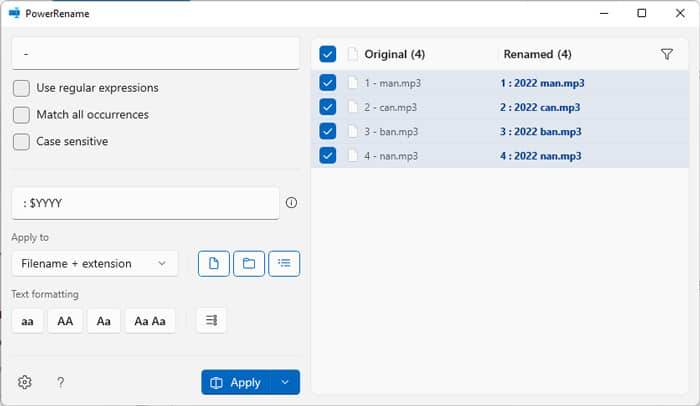
Task: Click the Apply button
Action: (x=236, y=382)
